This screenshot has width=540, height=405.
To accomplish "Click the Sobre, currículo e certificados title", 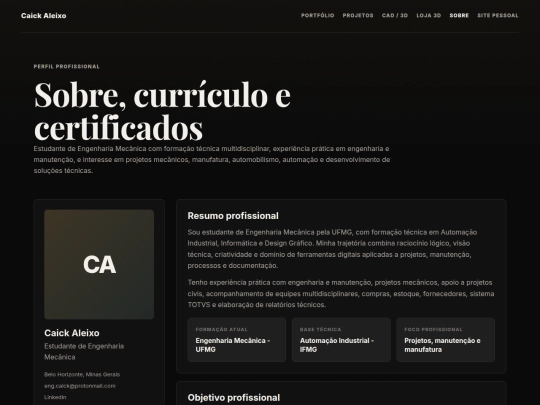I will tap(162, 111).
